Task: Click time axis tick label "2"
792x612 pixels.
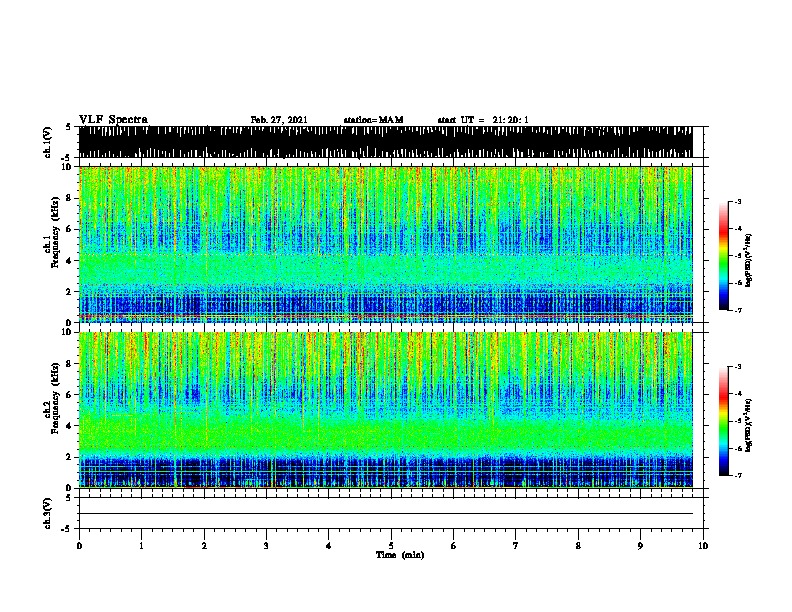Action: pyautogui.click(x=204, y=545)
